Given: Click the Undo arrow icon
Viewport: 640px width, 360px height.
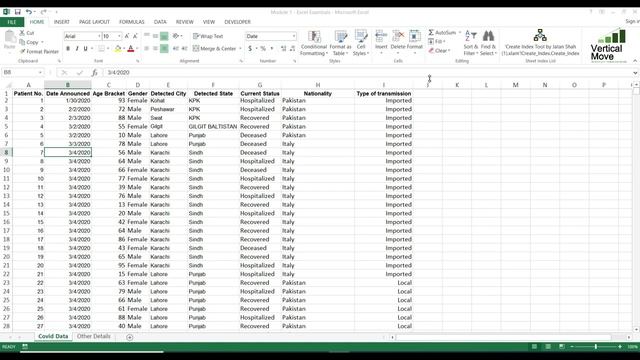Looking at the screenshot, I should coord(28,12).
